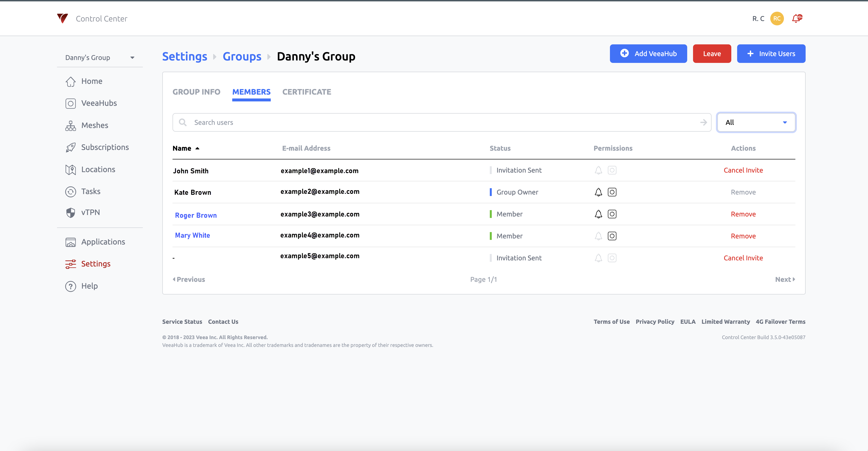This screenshot has width=868, height=451.
Task: Open Roger Brown's profile link
Action: coord(196,216)
